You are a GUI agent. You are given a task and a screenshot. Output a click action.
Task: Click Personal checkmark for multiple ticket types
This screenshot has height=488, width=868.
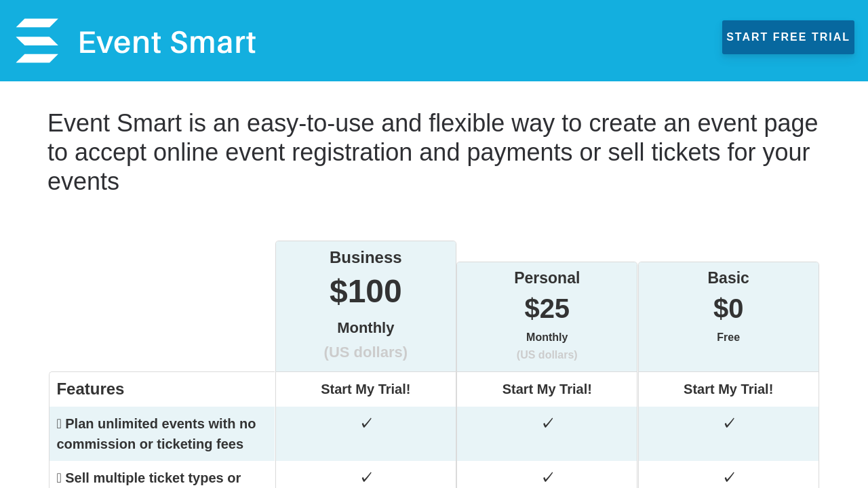(548, 478)
